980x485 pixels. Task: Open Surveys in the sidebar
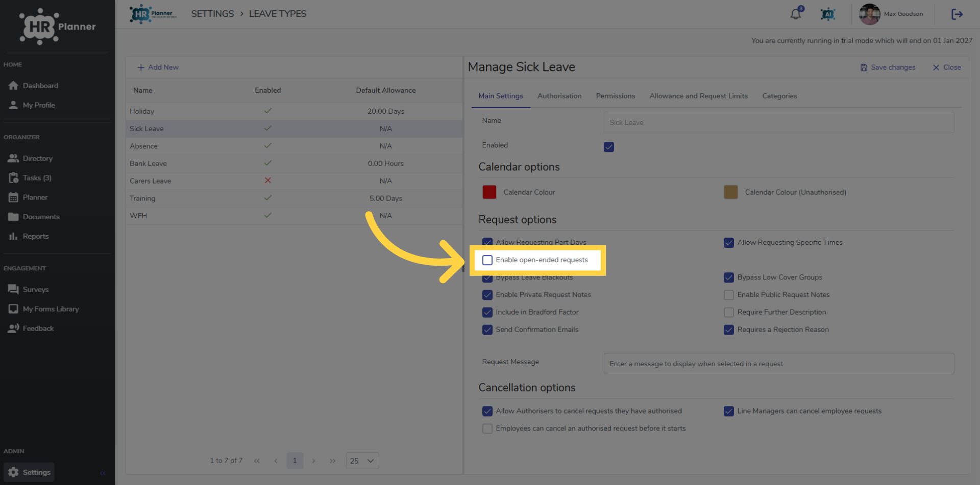29,290
